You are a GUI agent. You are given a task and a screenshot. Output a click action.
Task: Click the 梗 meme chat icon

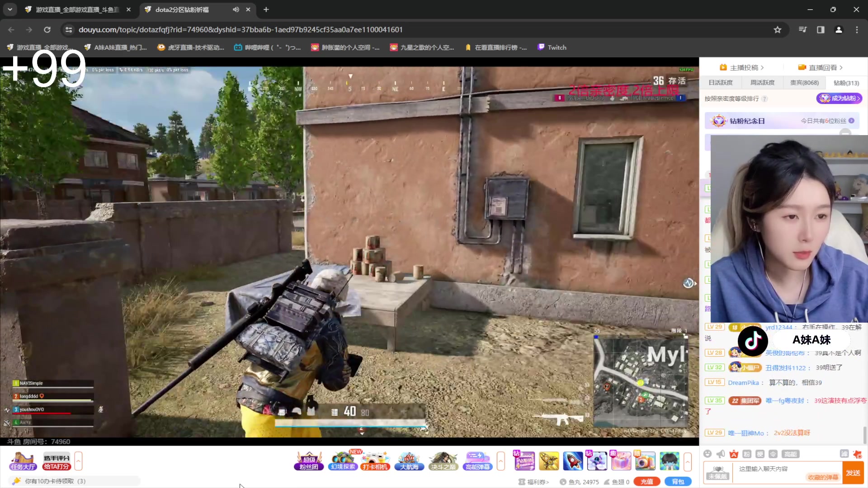(x=760, y=454)
